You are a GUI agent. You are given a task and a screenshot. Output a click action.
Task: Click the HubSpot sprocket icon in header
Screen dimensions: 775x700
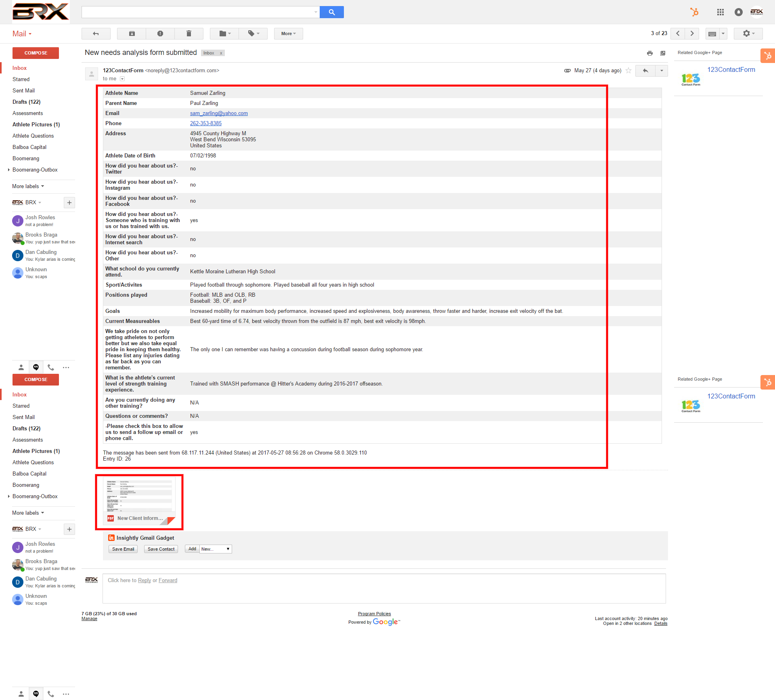(x=694, y=12)
